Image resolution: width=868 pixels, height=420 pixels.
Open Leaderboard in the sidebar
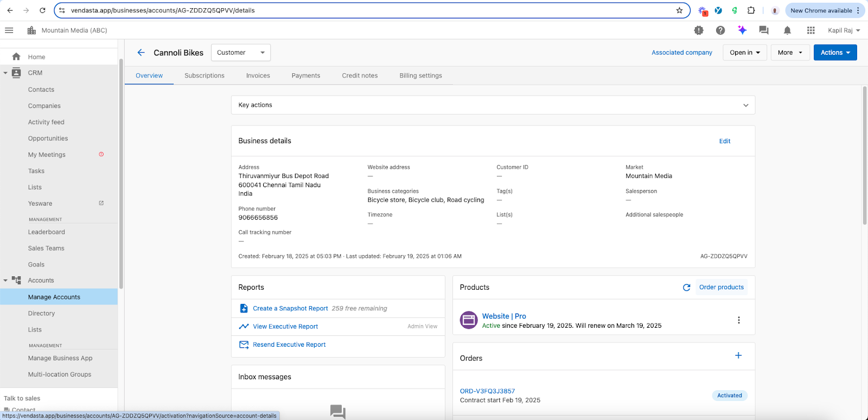pos(47,232)
